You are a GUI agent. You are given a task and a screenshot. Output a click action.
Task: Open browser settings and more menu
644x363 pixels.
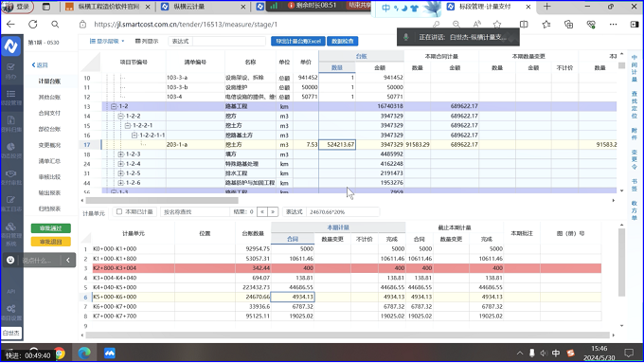[x=613, y=25]
